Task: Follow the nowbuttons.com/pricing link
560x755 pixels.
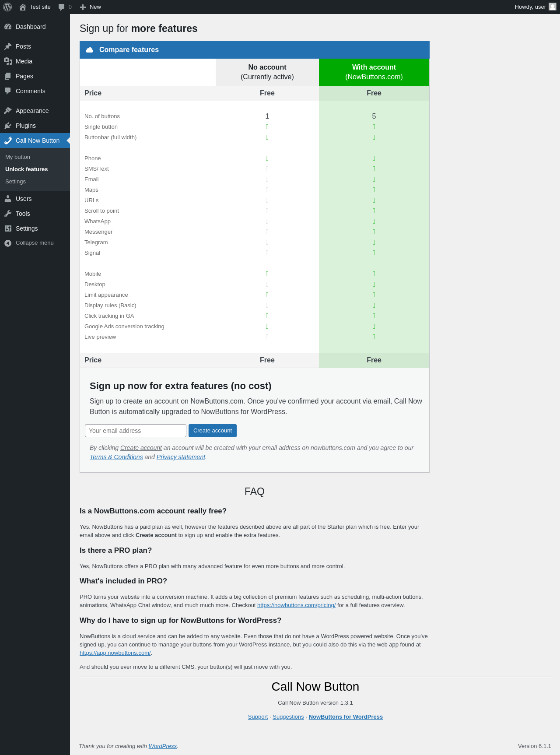Action: (296, 605)
